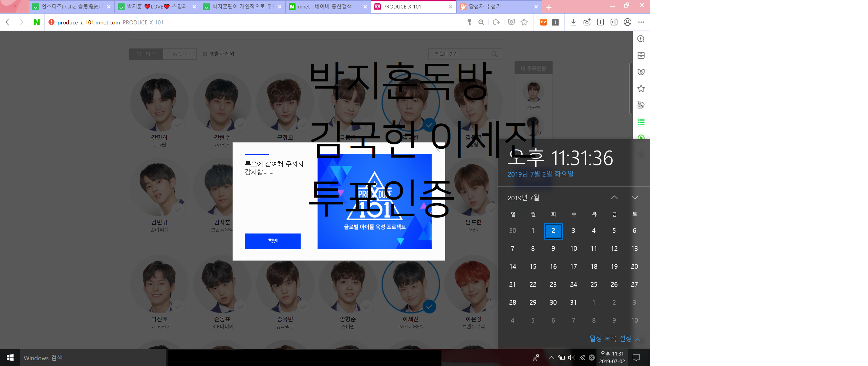Image resolution: width=868 pixels, height=366 pixels.
Task: Confirm the vote with 확인 button
Action: (273, 241)
